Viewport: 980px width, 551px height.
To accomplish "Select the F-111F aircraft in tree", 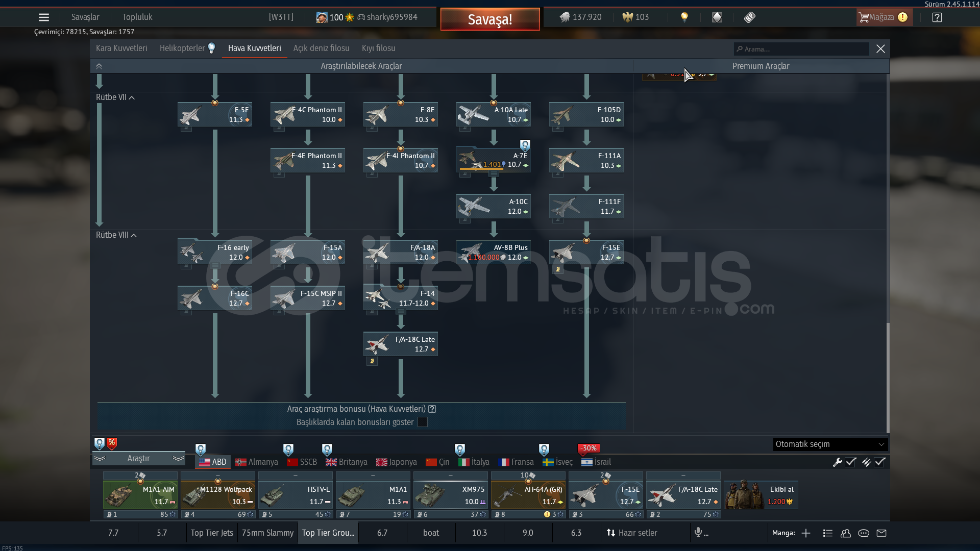I will (x=586, y=206).
